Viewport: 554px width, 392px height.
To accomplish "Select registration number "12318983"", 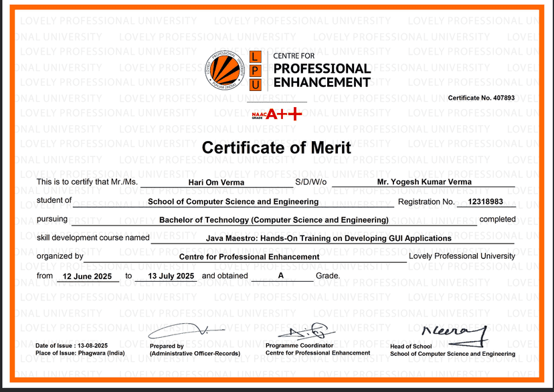I will click(x=486, y=201).
